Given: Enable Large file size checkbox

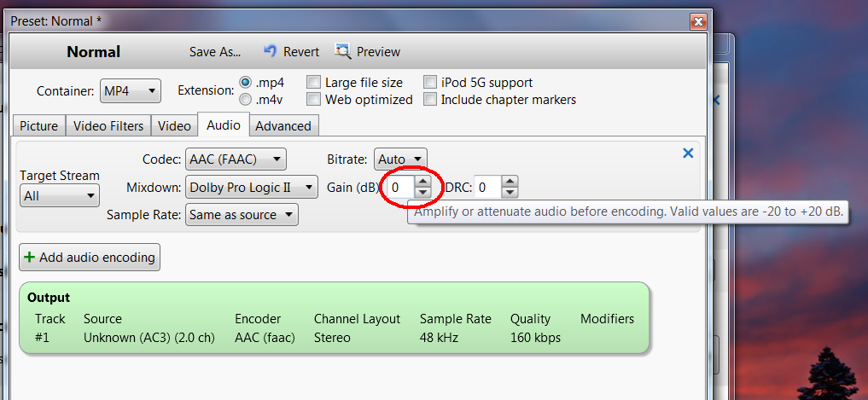Looking at the screenshot, I should [314, 83].
